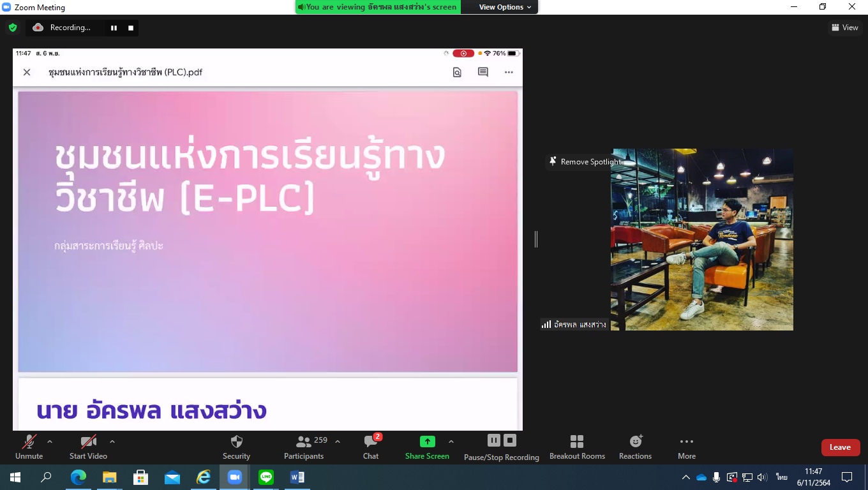Open LINE from the taskbar
The image size is (868, 490).
(x=266, y=477)
